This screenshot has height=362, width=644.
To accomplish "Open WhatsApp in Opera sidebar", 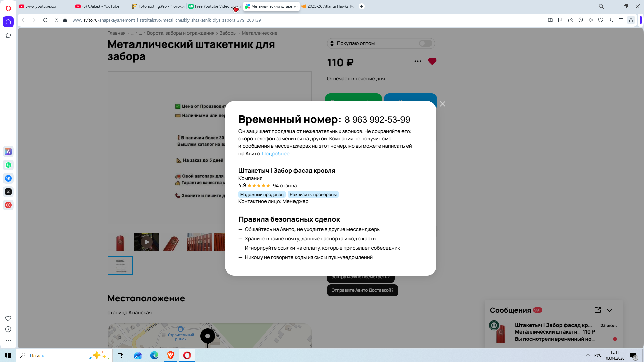I will 8,165.
